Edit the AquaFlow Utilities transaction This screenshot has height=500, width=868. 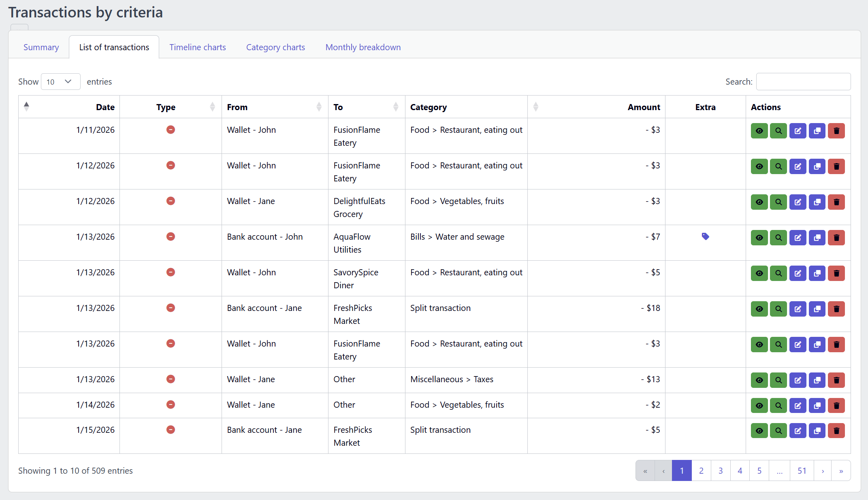(798, 238)
